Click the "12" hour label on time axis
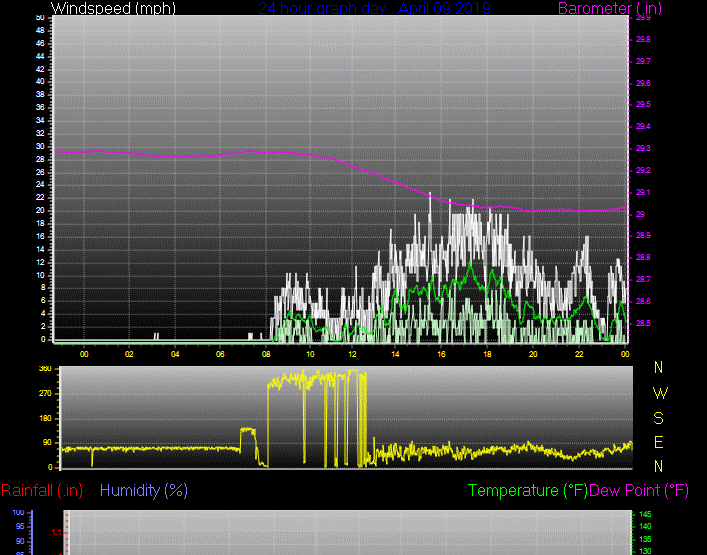 352,354
